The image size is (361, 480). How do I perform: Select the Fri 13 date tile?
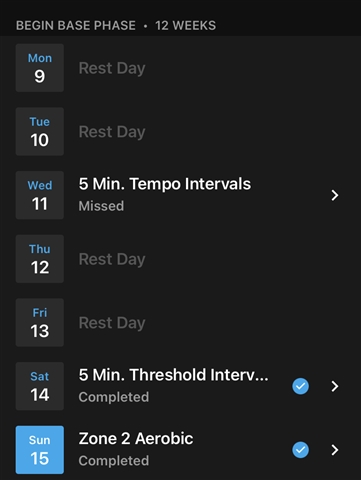coord(40,322)
